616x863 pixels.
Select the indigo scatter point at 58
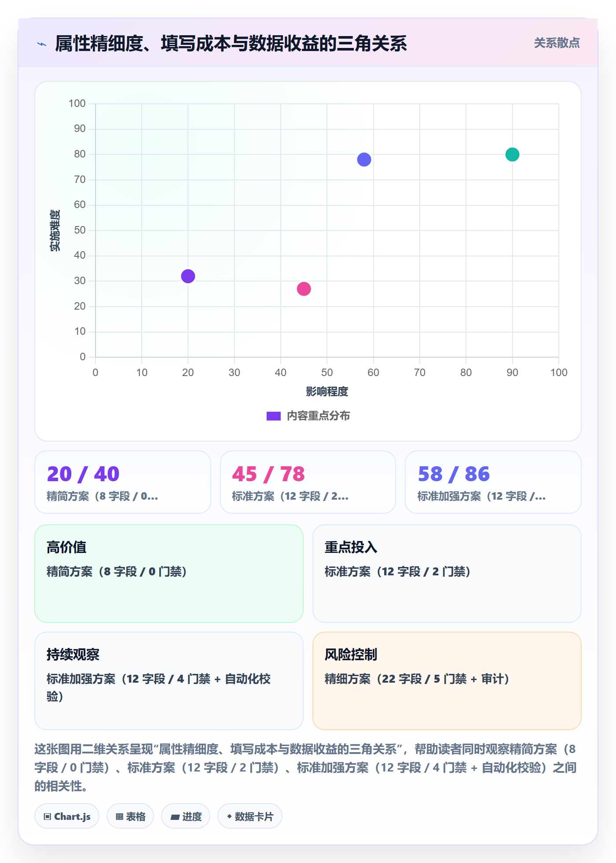point(364,160)
